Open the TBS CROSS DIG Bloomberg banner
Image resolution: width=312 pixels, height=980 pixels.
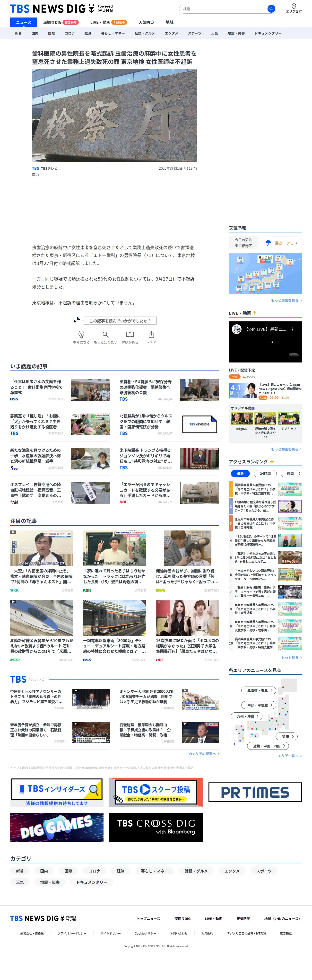pyautogui.click(x=156, y=827)
